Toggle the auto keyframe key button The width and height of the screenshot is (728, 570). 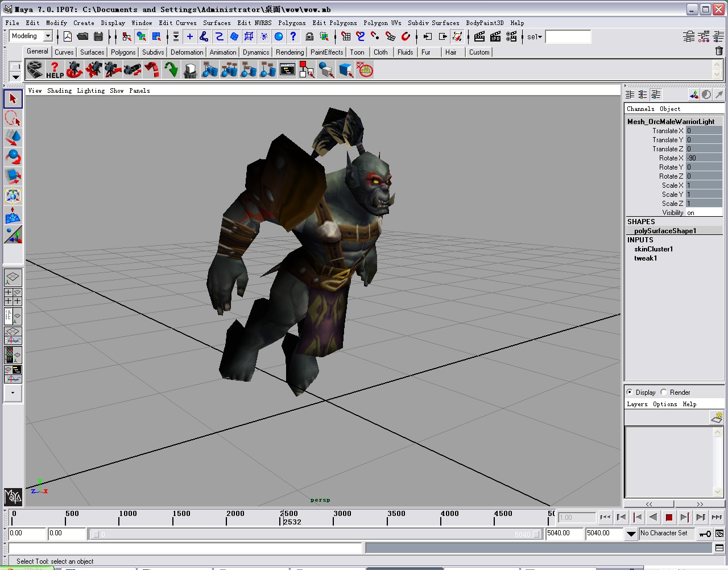705,534
